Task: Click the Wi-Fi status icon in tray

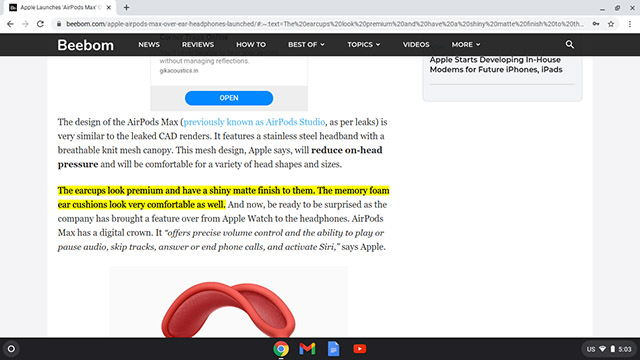Action: coord(602,349)
